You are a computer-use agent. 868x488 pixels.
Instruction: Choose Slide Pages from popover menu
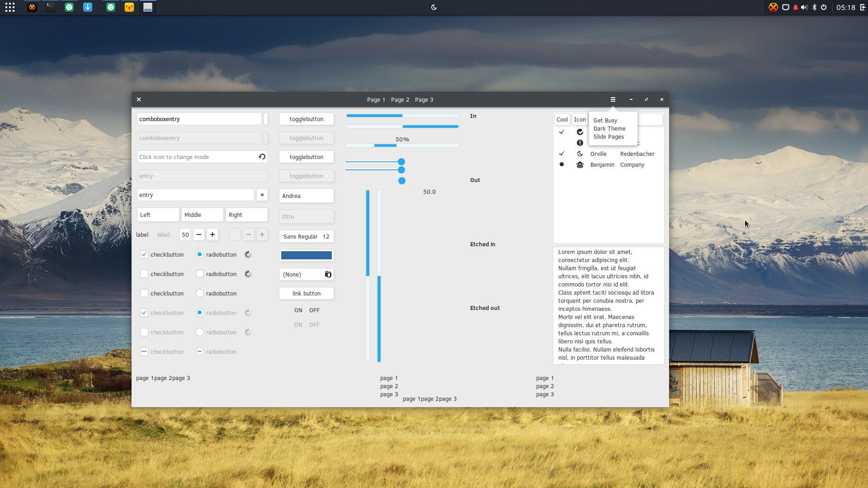pos(609,137)
